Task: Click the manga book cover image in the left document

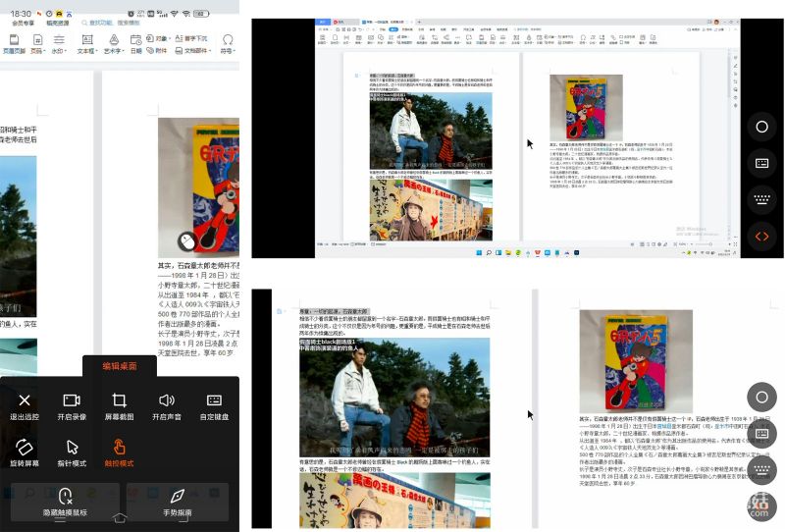Action: point(199,187)
